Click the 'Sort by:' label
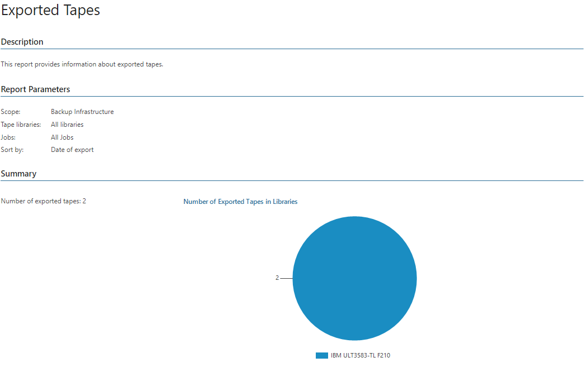Image resolution: width=588 pixels, height=367 pixels. click(x=12, y=150)
